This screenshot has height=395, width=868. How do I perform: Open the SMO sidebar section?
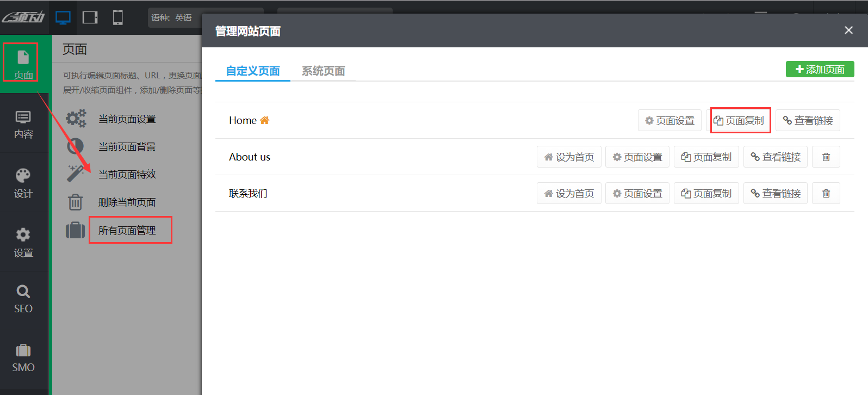coord(23,358)
